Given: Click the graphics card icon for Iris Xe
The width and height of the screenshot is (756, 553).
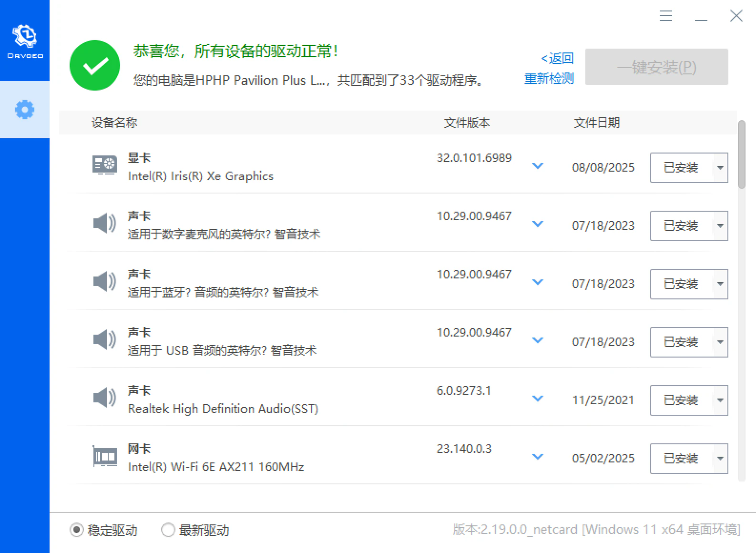Looking at the screenshot, I should click(105, 165).
